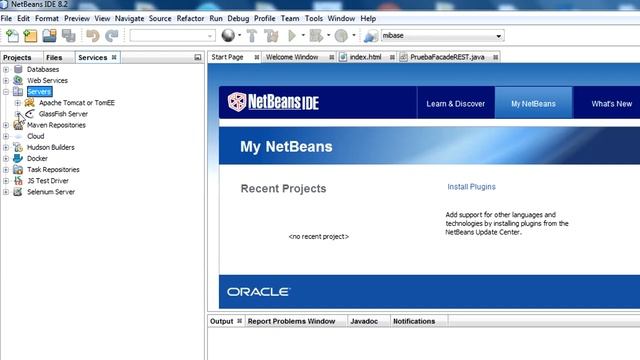Switch to the Projects tab

pos(17,58)
